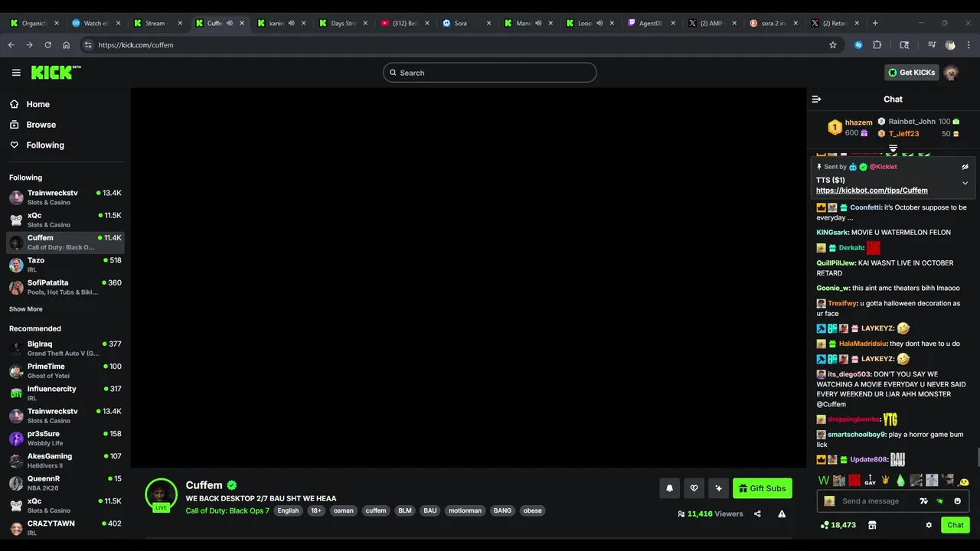Open SofiPatatita channel in sidebar

click(65, 287)
